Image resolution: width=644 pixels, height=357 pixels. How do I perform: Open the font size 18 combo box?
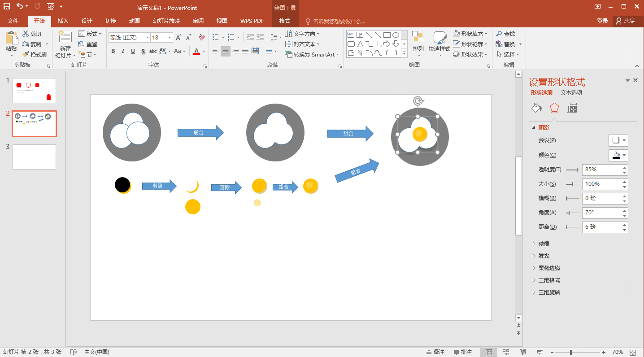tap(162, 38)
